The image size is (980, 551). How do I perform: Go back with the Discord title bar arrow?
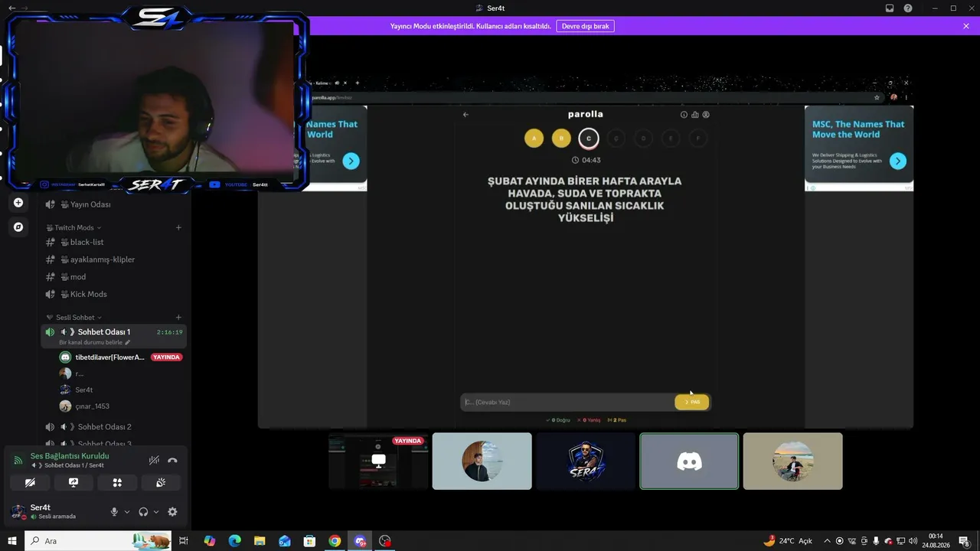tap(11, 8)
